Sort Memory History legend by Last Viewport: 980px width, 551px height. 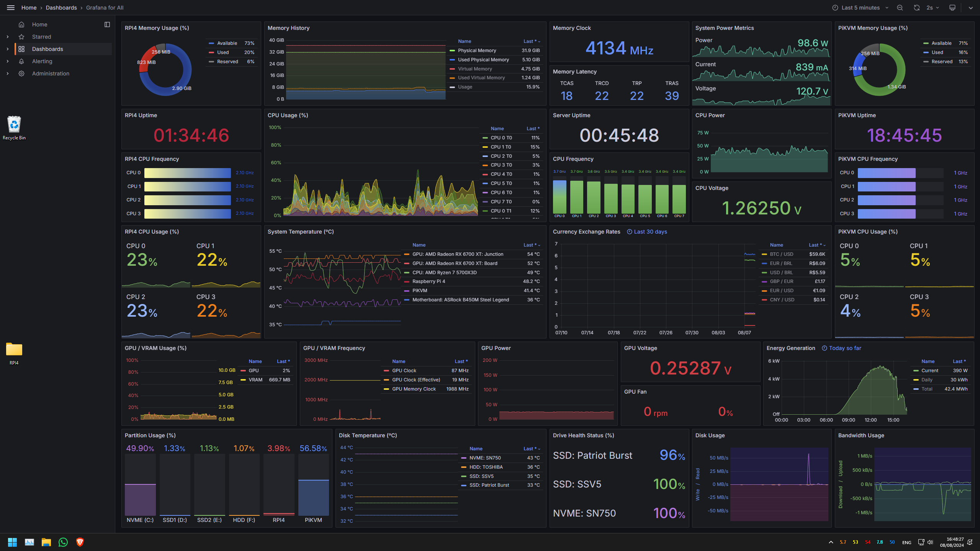click(532, 41)
